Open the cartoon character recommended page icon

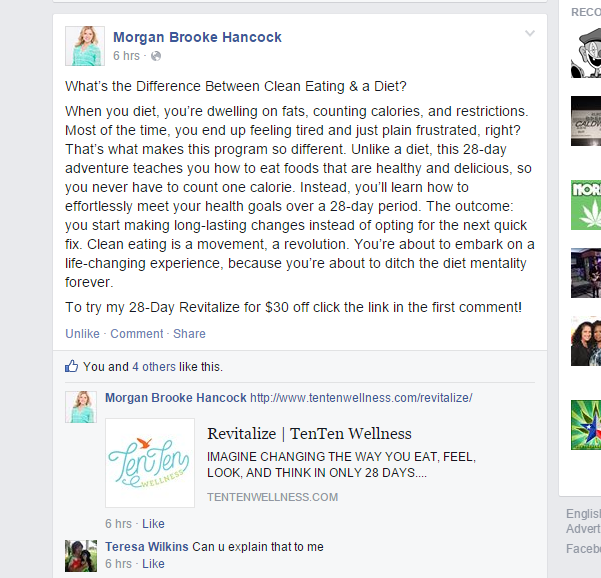click(586, 53)
